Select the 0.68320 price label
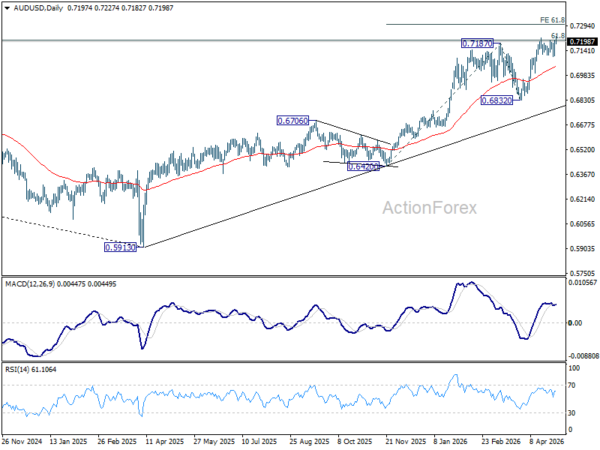Image resolution: width=600 pixels, height=450 pixels. 497,101
